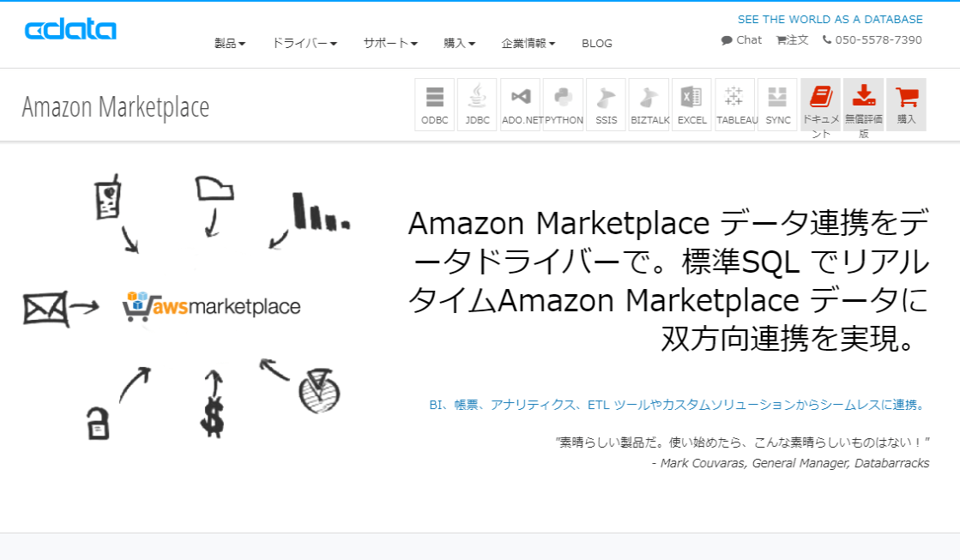This screenshot has height=560, width=960.
Task: Expand the 企業情報 dropdown menu
Action: pos(528,44)
